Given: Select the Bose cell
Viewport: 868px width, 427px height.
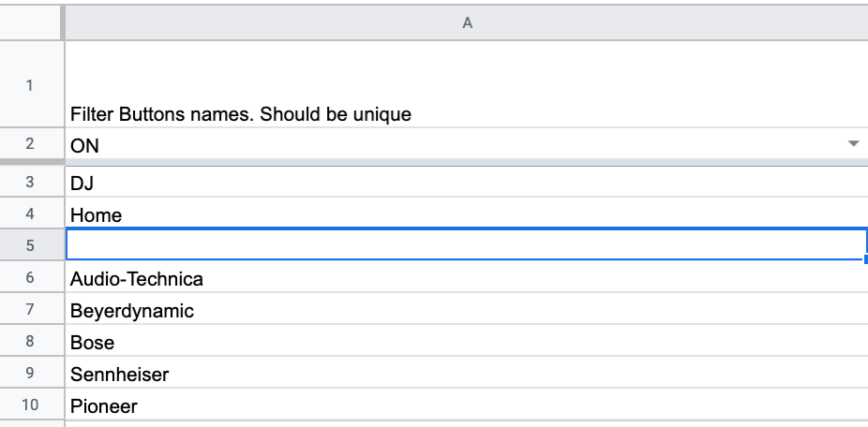Looking at the screenshot, I should coord(467,341).
